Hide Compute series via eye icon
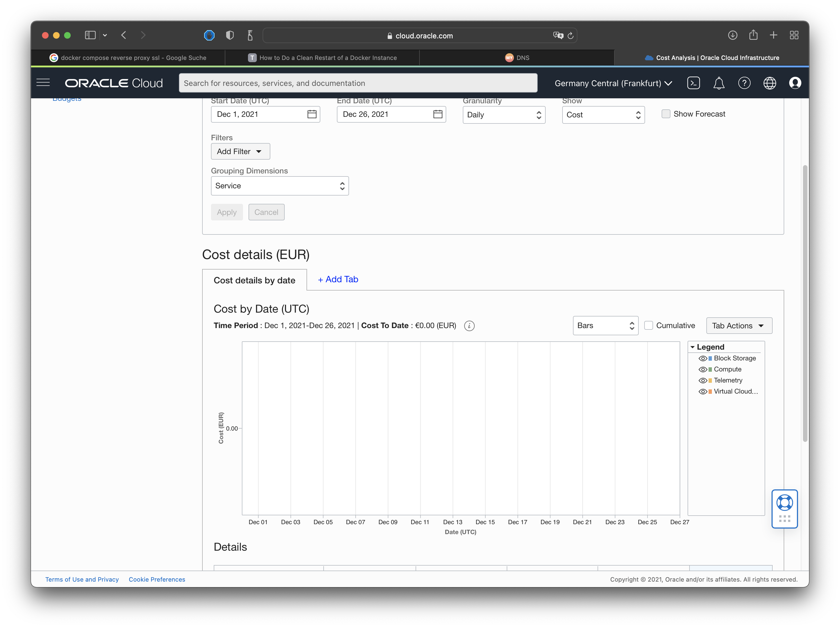Image resolution: width=840 pixels, height=628 pixels. pos(702,370)
